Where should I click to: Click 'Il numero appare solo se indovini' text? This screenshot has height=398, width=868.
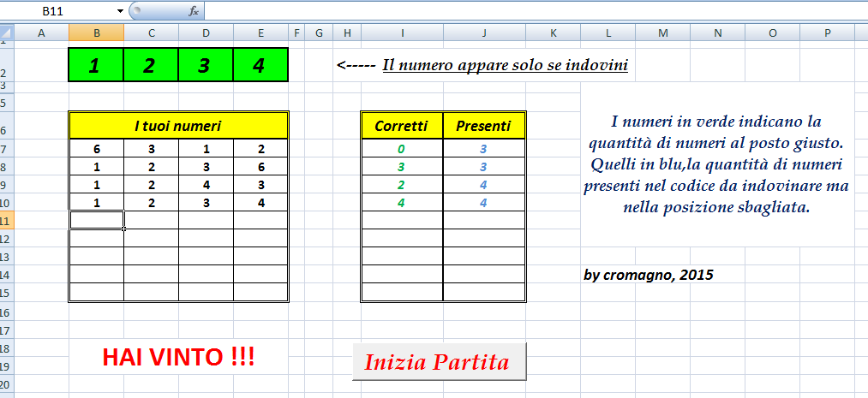(505, 65)
